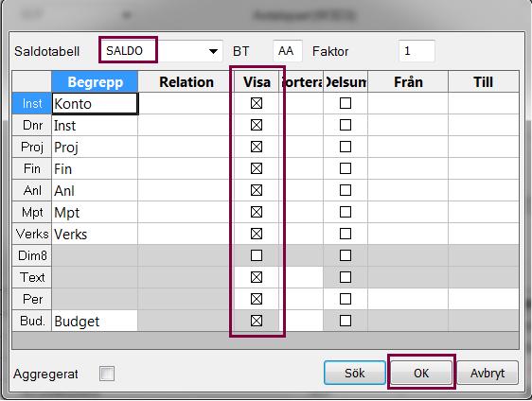Click the Relation column header
532x401 pixels.
pyautogui.click(x=186, y=81)
